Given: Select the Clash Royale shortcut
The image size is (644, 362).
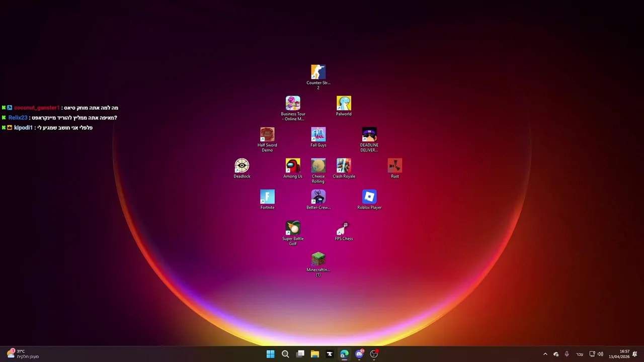Looking at the screenshot, I should click(344, 168).
